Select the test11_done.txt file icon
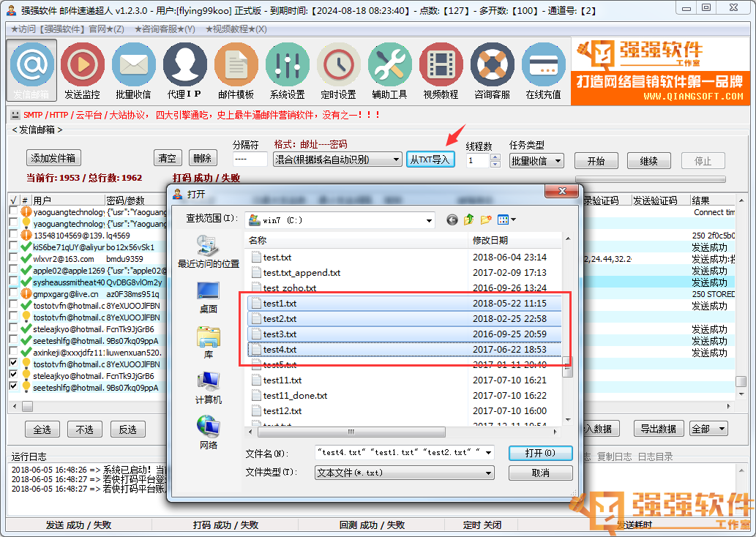This screenshot has width=756, height=537. pos(256,396)
